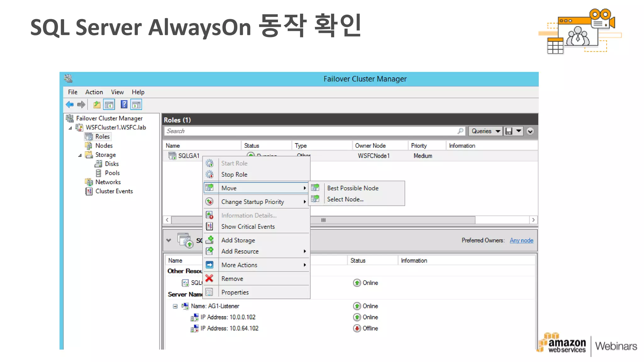The height and width of the screenshot is (362, 644).
Task: Open the Help question mark toolbar icon
Action: tap(124, 104)
